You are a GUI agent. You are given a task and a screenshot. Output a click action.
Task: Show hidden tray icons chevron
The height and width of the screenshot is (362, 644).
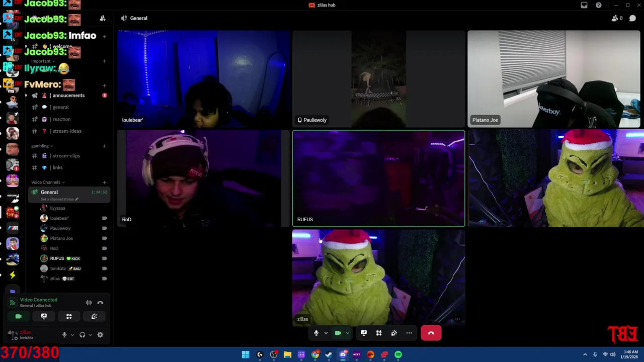click(585, 354)
